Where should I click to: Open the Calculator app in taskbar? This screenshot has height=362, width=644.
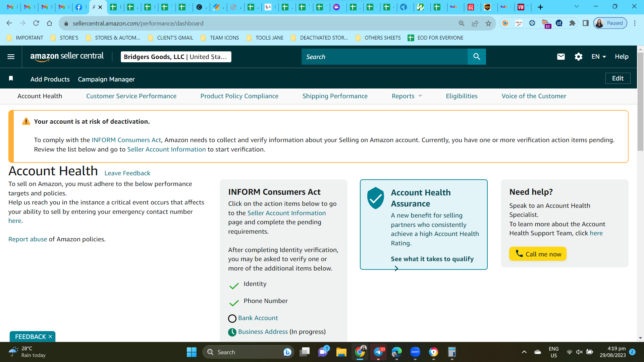452,352
